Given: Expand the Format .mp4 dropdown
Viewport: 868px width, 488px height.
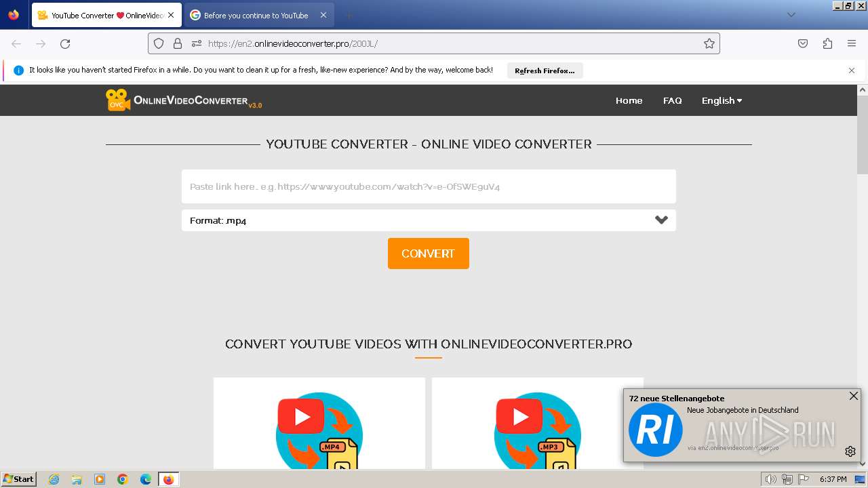Looking at the screenshot, I should 429,220.
